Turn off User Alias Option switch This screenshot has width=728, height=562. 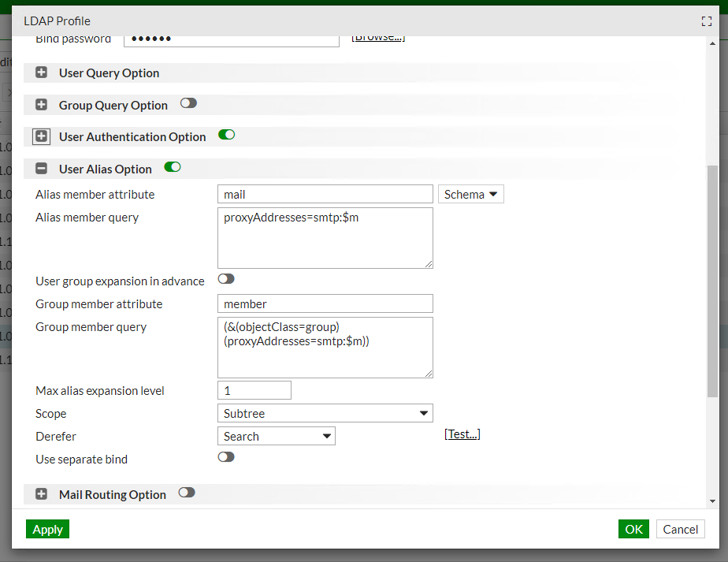coord(173,167)
